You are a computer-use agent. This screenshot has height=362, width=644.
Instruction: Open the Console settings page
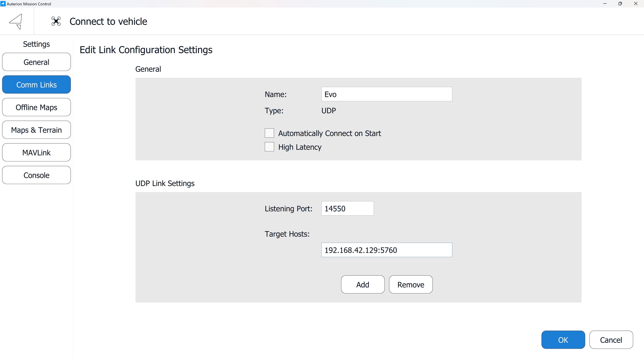(x=36, y=175)
